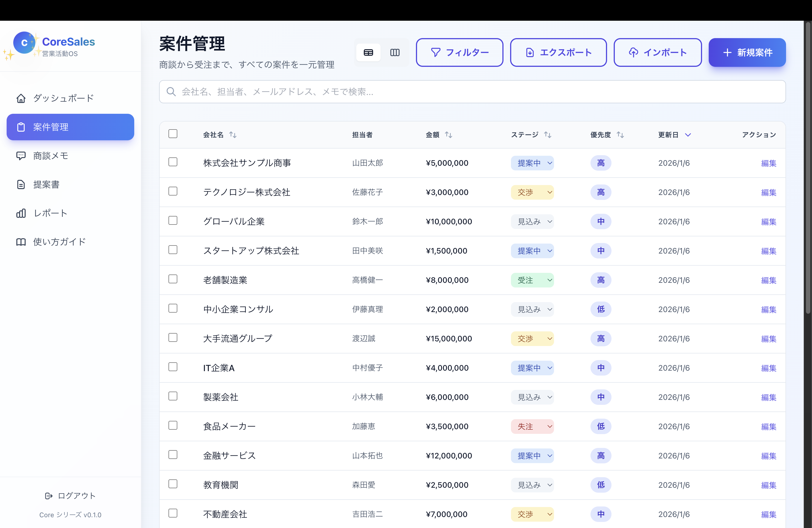Viewport: 812px width, 528px height.
Task: Switch to table list view icon
Action: tap(368, 52)
